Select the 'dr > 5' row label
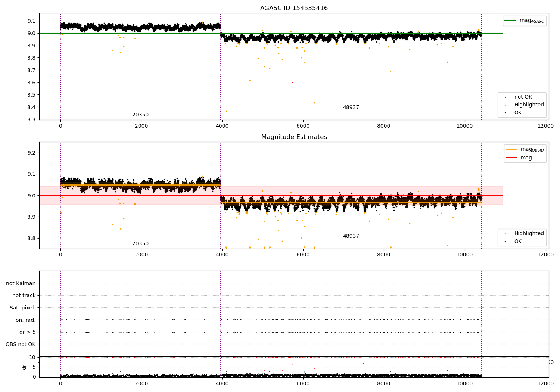The height and width of the screenshot is (392, 560). (x=28, y=332)
